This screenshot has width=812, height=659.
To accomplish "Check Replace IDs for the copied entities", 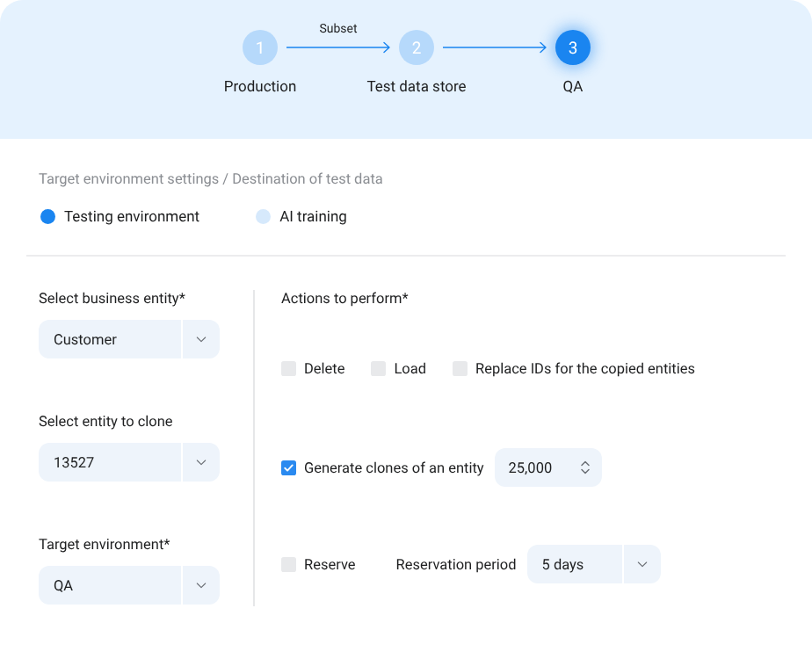I will pyautogui.click(x=460, y=368).
